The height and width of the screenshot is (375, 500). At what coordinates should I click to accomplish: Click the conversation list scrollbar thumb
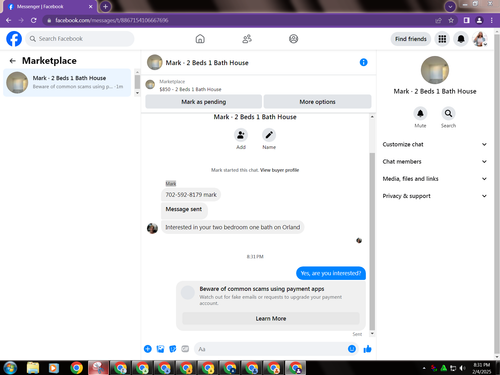[x=137, y=81]
